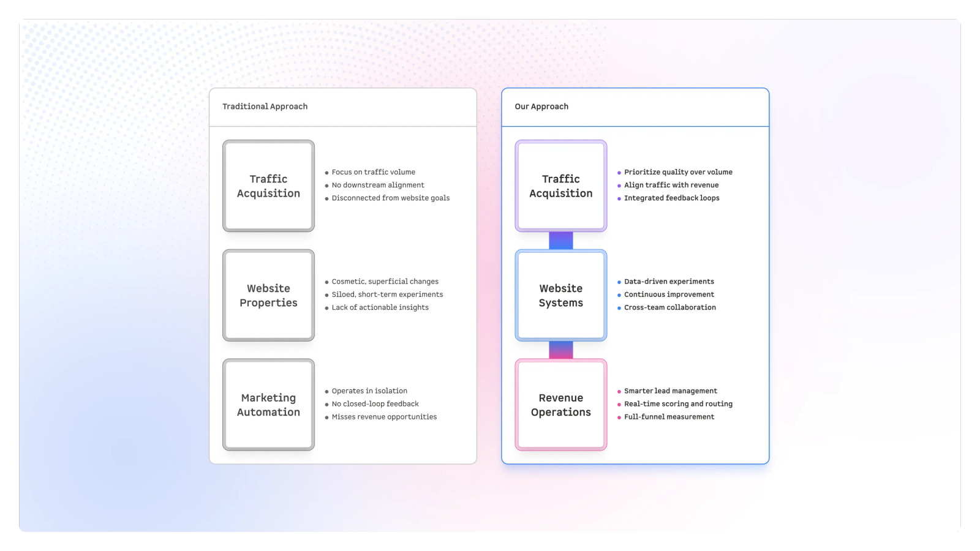The image size is (980, 551).
Task: Select the purple Traffic Acquisition card
Action: pyautogui.click(x=561, y=186)
